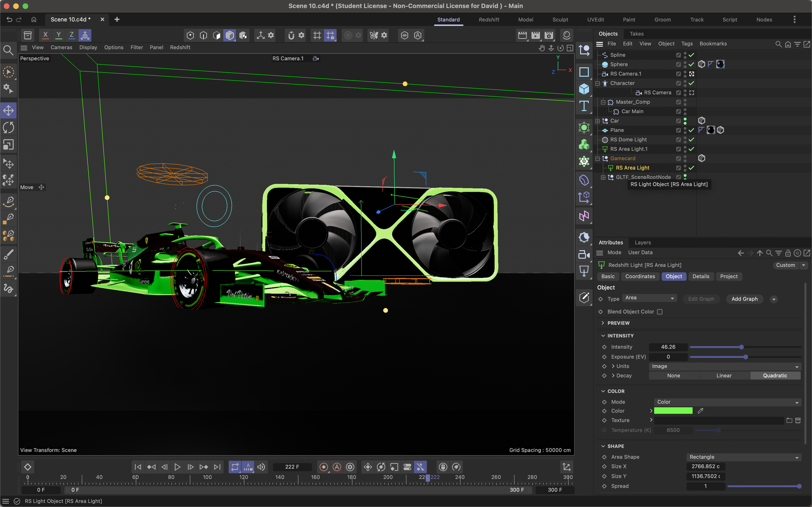Image resolution: width=812 pixels, height=507 pixels.
Task: Open layout options three-dot menu
Action: (x=794, y=19)
